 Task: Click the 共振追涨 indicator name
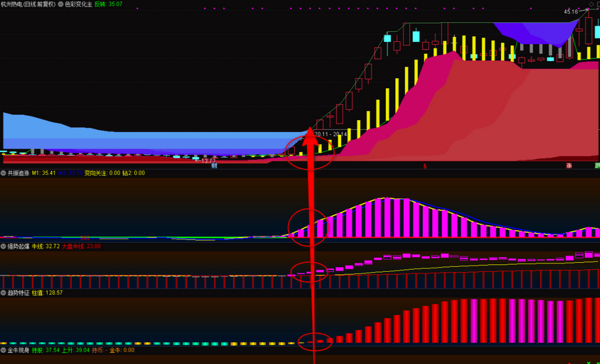point(18,173)
